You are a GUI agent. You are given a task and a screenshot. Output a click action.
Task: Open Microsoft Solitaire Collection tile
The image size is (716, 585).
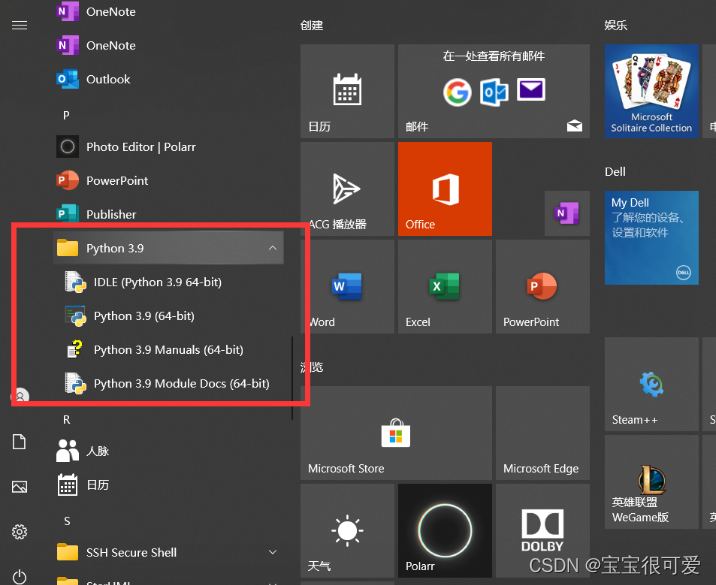[x=652, y=91]
